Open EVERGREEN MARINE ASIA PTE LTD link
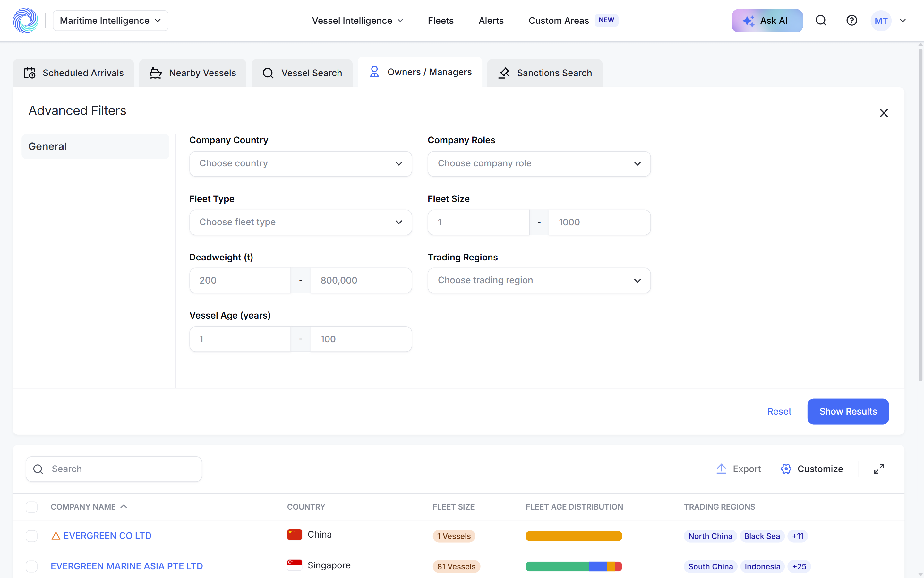The height and width of the screenshot is (578, 924). pos(127,566)
